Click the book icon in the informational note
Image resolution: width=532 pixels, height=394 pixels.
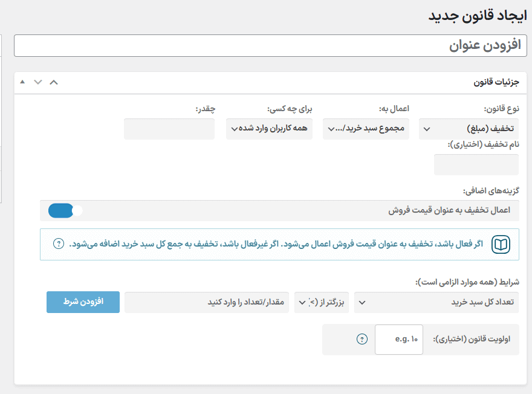pyautogui.click(x=500, y=244)
